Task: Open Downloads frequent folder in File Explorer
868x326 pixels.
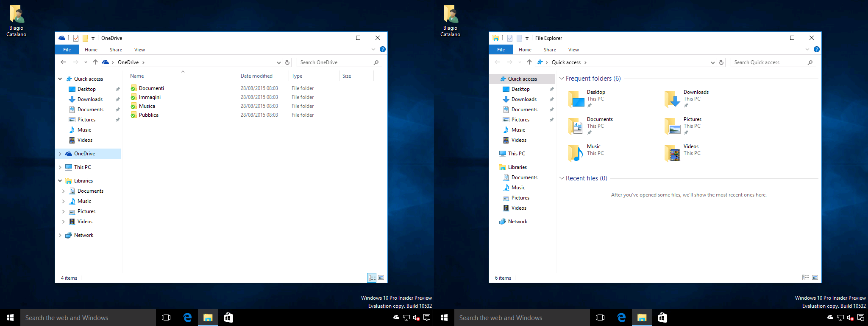Action: click(687, 99)
